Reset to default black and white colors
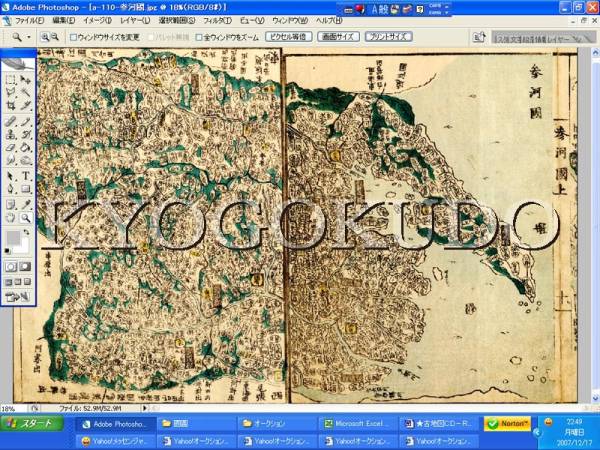The image size is (600, 450). [7, 251]
